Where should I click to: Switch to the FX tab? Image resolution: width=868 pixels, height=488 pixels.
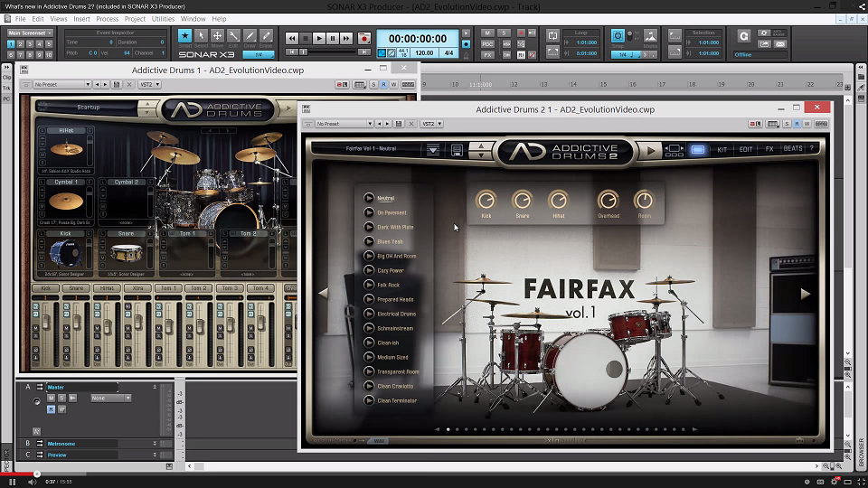click(x=769, y=149)
